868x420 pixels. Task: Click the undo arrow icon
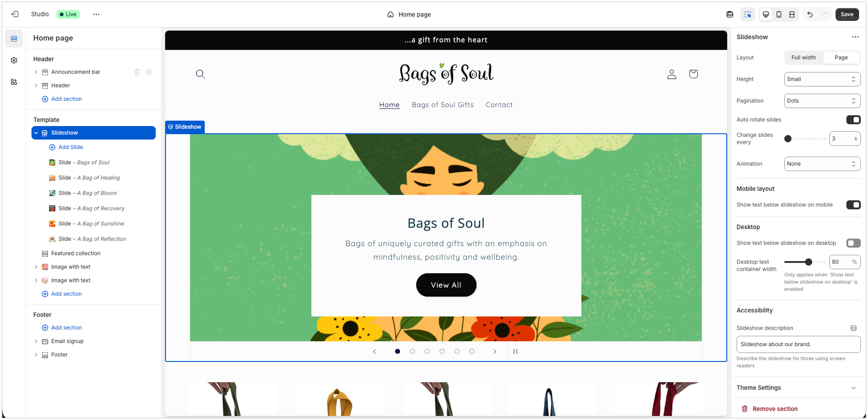810,14
